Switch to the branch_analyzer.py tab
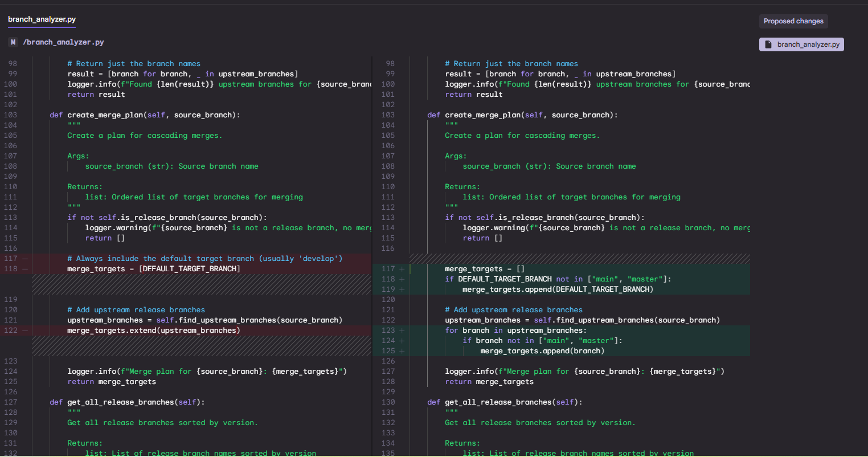 pos(42,19)
